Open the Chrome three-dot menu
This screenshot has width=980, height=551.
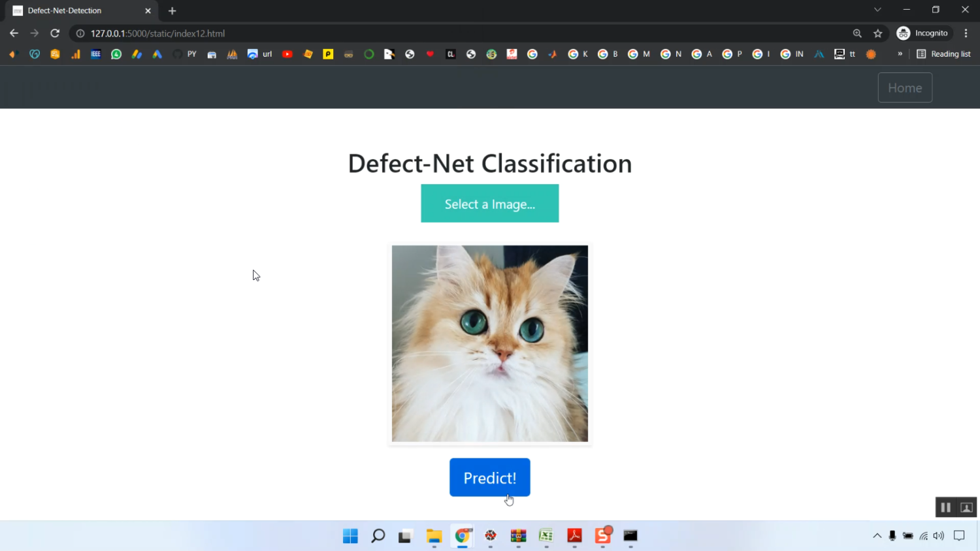point(966,33)
